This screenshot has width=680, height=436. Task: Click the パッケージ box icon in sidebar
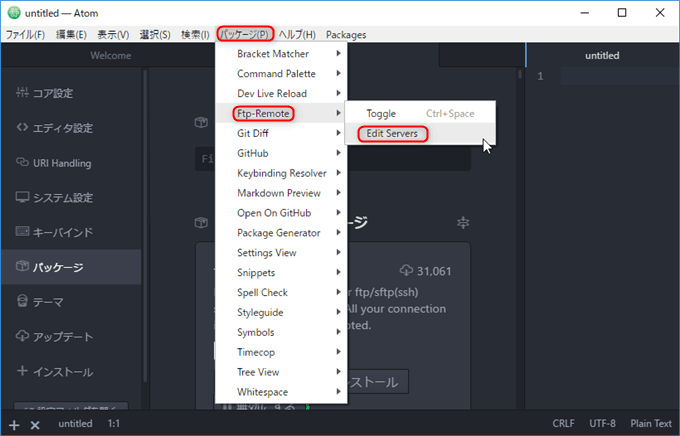click(x=22, y=266)
